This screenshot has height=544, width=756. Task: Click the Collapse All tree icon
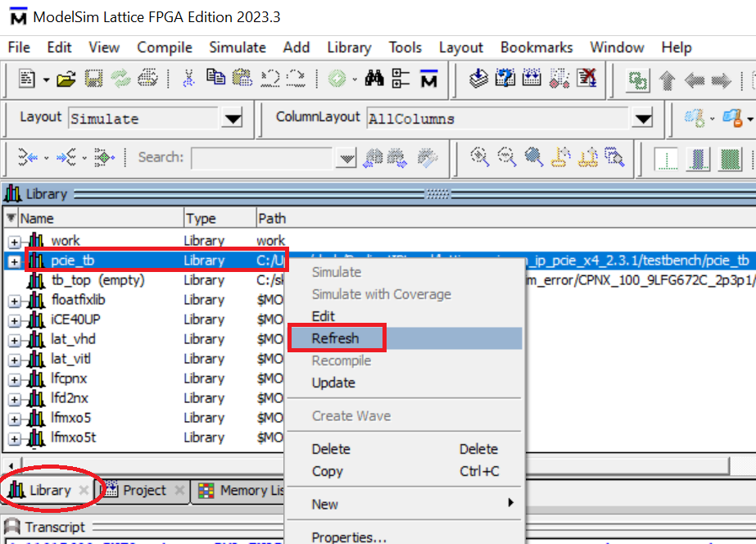pos(401,79)
